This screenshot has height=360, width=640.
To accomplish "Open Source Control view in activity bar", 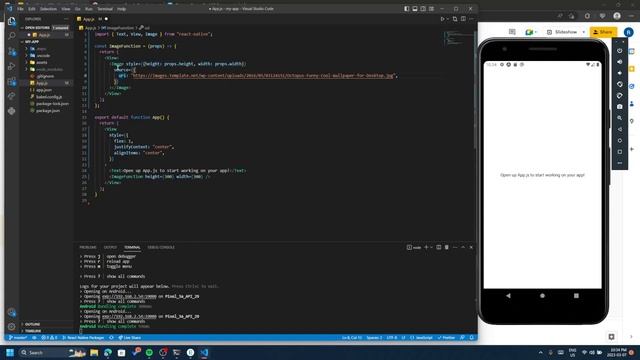I will pos(11,51).
